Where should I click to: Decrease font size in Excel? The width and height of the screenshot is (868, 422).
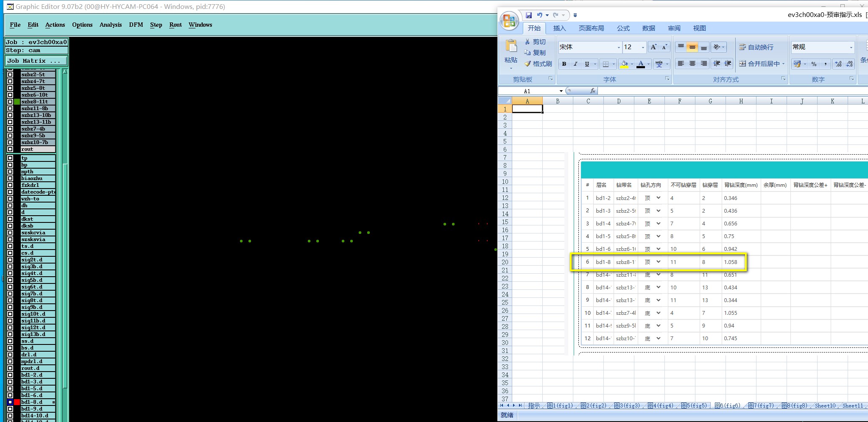coord(664,47)
